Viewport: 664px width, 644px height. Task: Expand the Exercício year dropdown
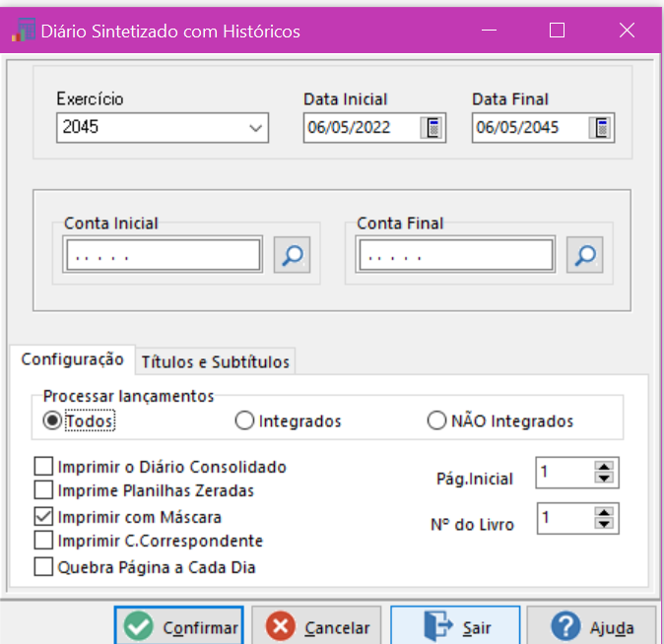click(x=255, y=128)
